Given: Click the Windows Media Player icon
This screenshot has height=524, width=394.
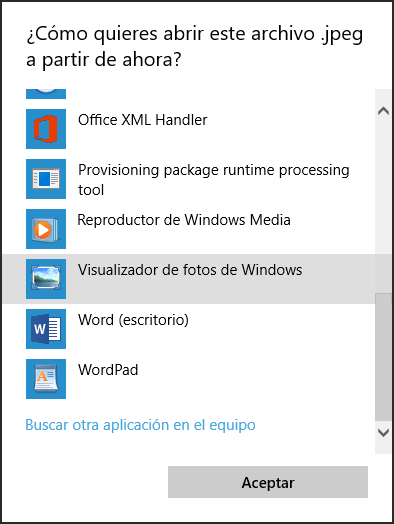Looking at the screenshot, I should coord(46,229).
